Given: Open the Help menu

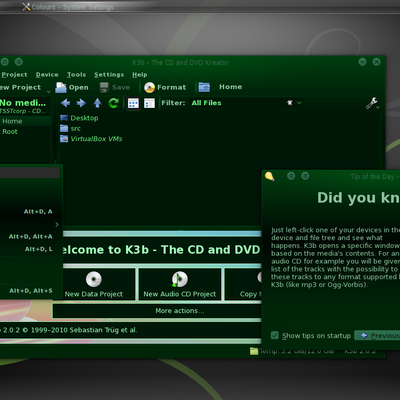Looking at the screenshot, I should (140, 75).
